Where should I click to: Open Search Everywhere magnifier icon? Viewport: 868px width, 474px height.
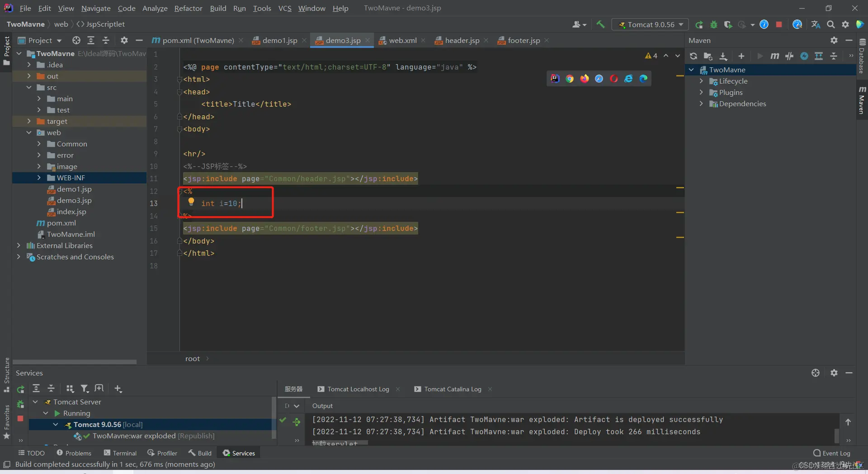(831, 24)
